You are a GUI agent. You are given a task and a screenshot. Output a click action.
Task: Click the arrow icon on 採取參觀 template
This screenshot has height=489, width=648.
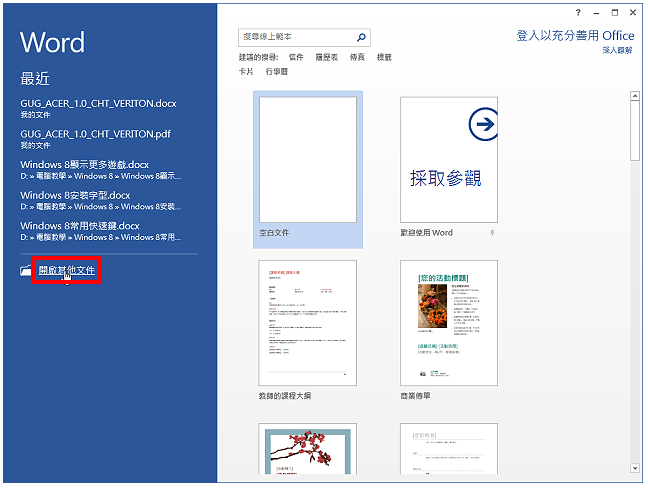[484, 124]
